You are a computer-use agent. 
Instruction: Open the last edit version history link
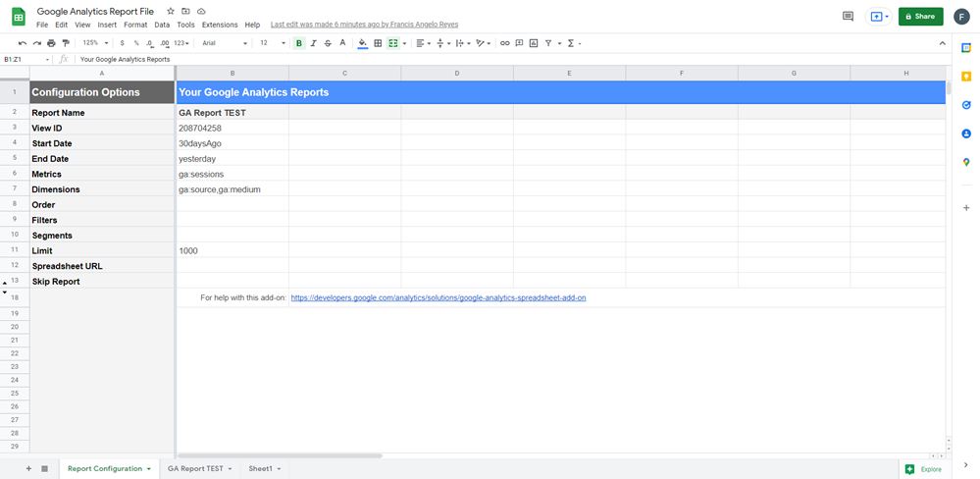point(364,25)
